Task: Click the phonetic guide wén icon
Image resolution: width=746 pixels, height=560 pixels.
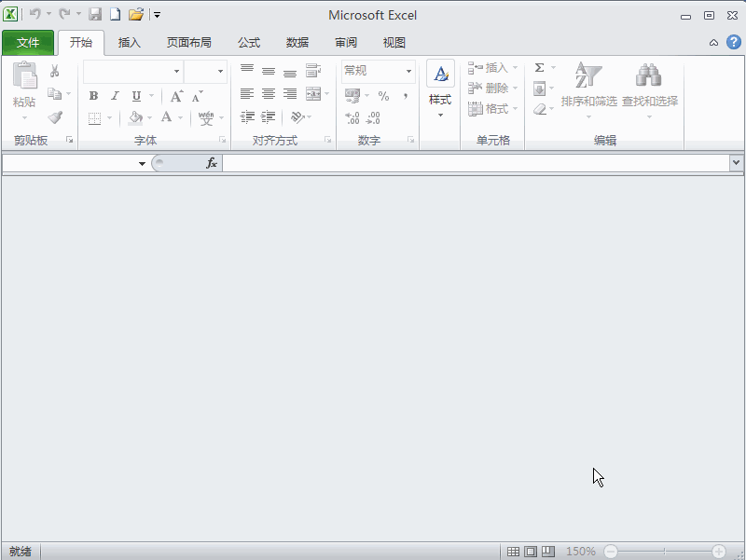Action: tap(206, 118)
